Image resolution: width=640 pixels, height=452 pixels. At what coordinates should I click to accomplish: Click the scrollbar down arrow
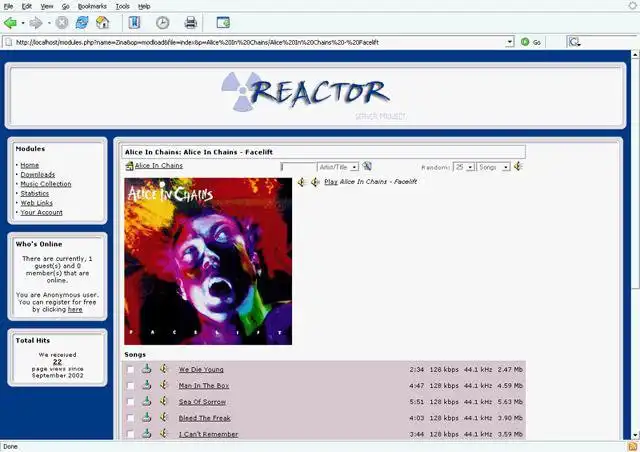tap(635, 435)
